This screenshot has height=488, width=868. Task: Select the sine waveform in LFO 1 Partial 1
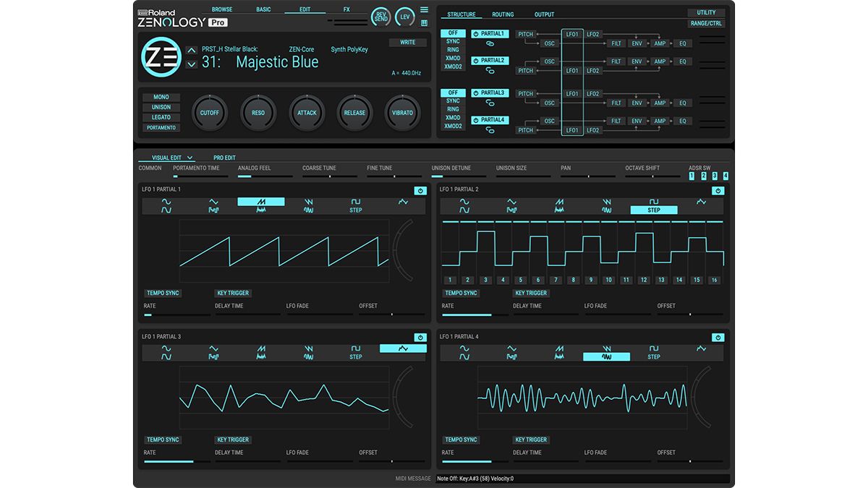[x=165, y=205]
